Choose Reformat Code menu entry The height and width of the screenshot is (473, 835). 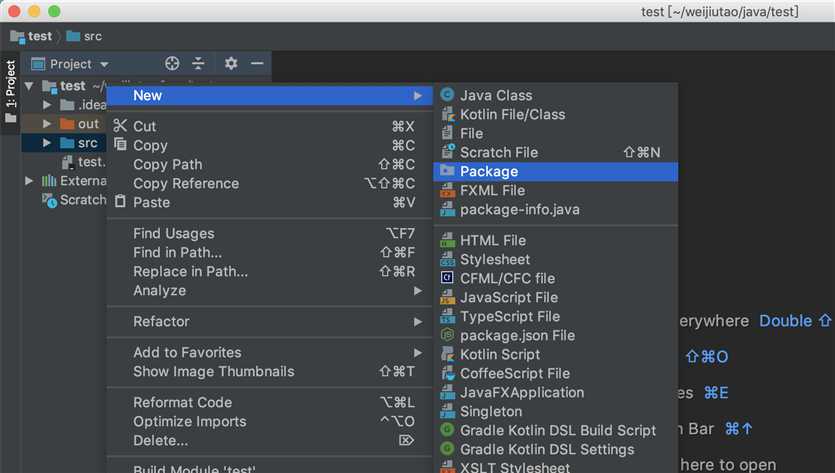[x=270, y=402]
